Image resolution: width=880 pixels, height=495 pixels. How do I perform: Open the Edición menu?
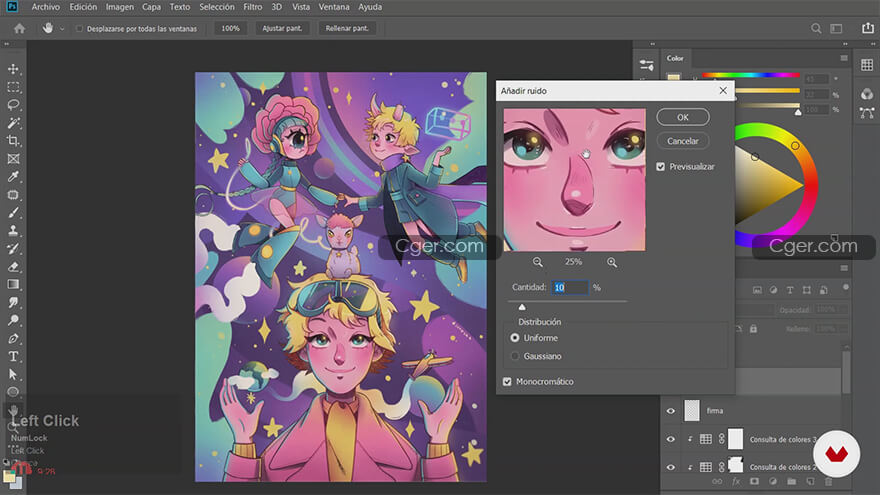83,7
